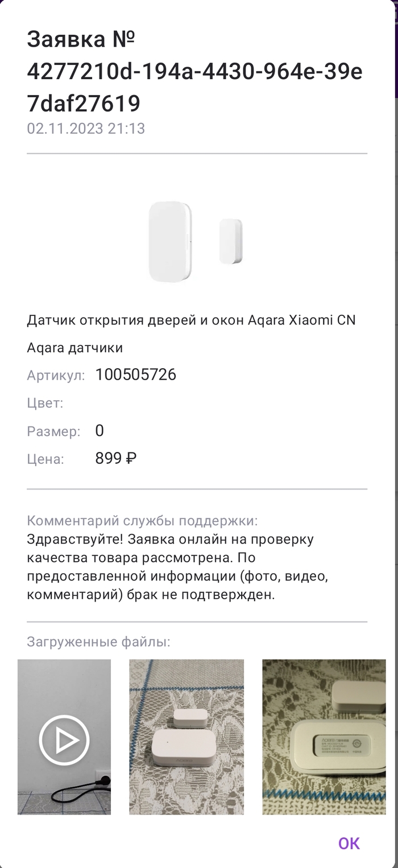Tap the Aqara датчики brand line
The width and height of the screenshot is (398, 868).
click(x=75, y=347)
